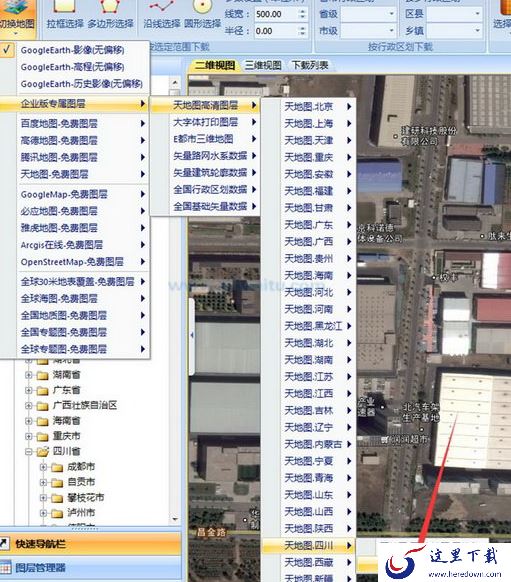The height and width of the screenshot is (582, 511).
Task: Select 矢量路网水系数据 submenu entry
Action: pyautogui.click(x=205, y=156)
